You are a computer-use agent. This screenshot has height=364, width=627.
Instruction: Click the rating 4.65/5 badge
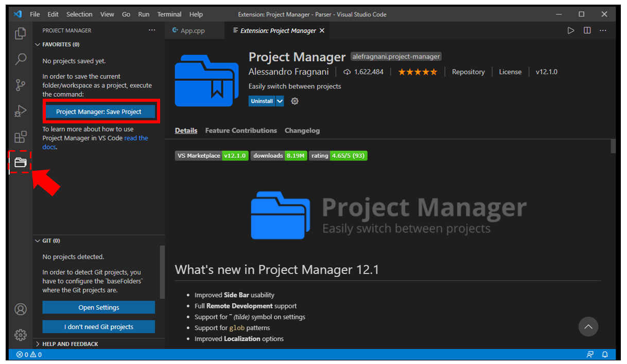(x=338, y=155)
